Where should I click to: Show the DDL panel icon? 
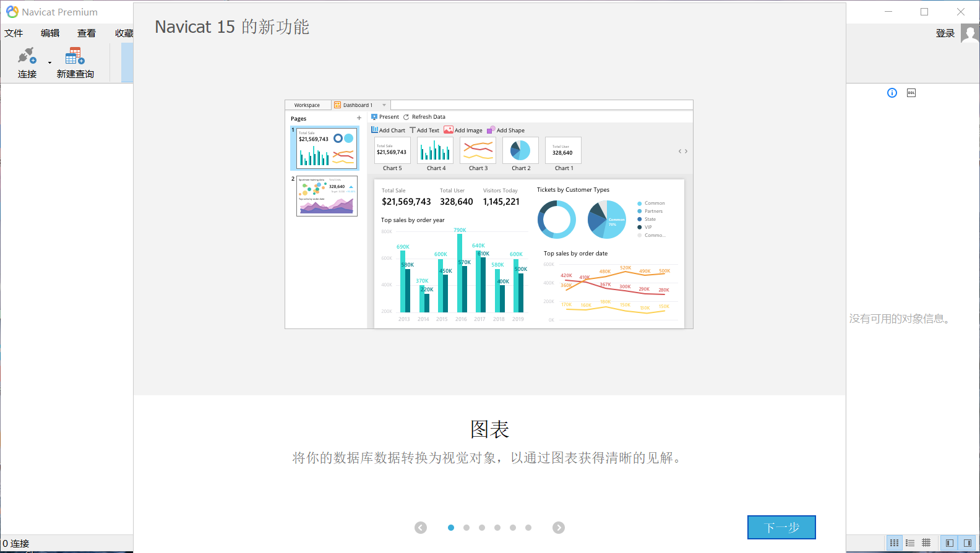pyautogui.click(x=911, y=93)
